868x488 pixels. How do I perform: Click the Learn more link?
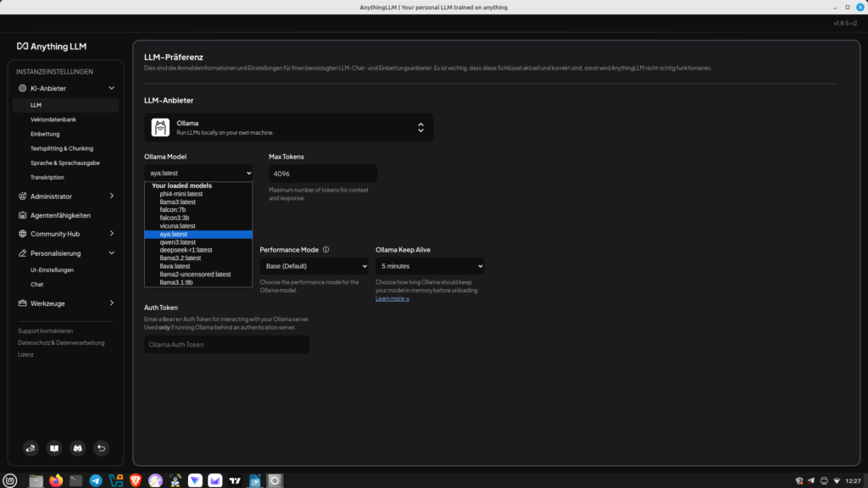point(392,299)
